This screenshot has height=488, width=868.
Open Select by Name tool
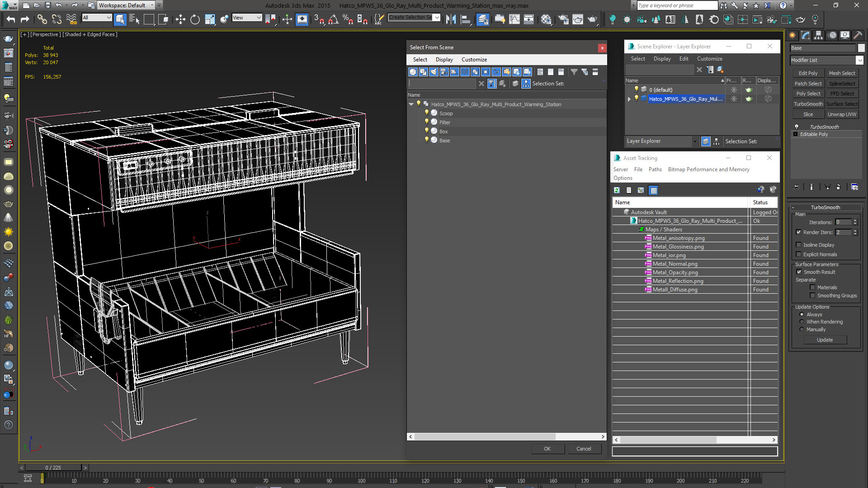click(x=134, y=19)
